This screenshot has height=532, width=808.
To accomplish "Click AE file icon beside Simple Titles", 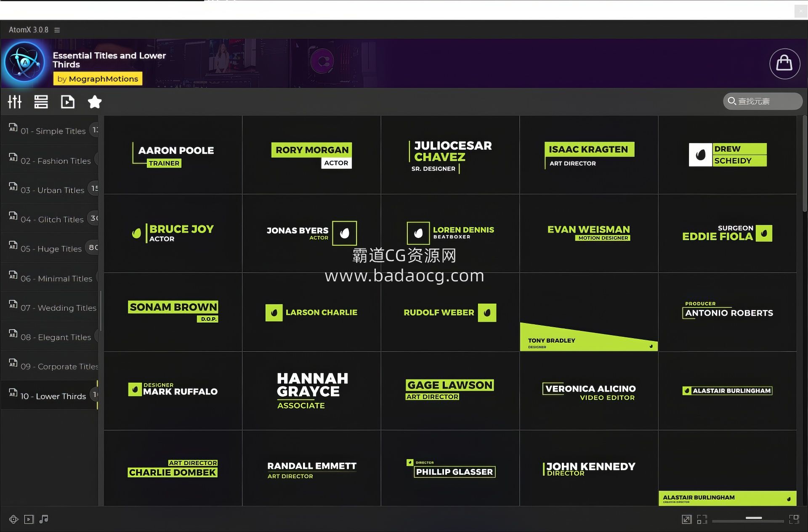I will [13, 127].
